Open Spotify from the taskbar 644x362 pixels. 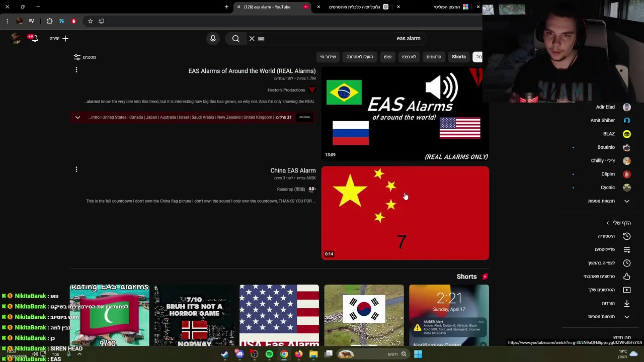269,354
